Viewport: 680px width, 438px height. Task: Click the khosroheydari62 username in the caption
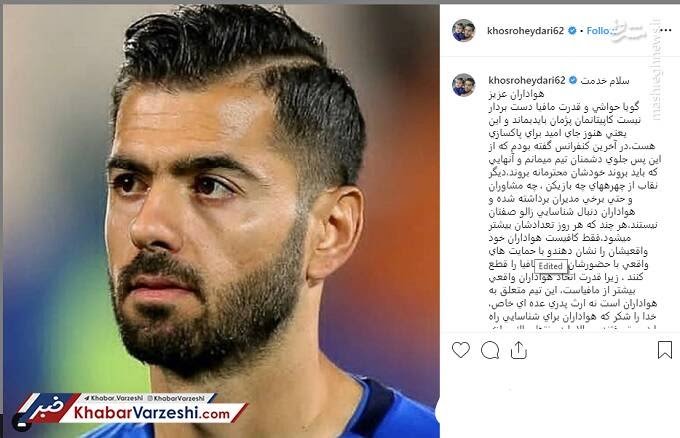[x=527, y=80]
